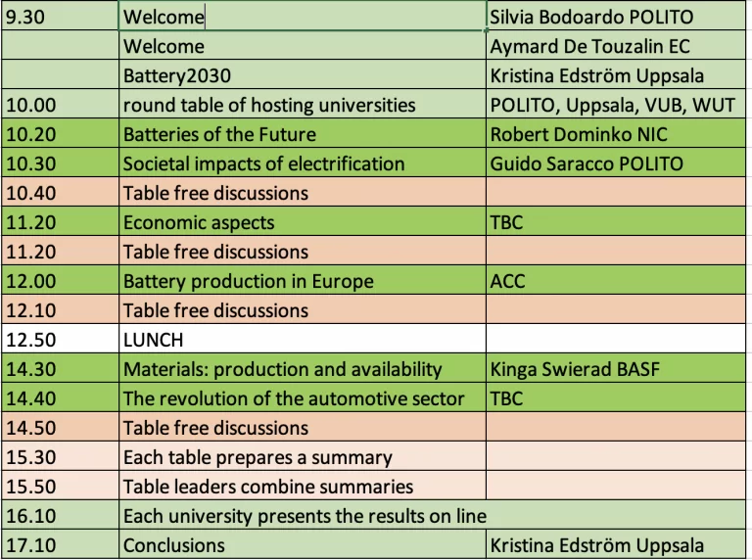
Task: Select round table of hosting universities cell
Action: tap(303, 104)
